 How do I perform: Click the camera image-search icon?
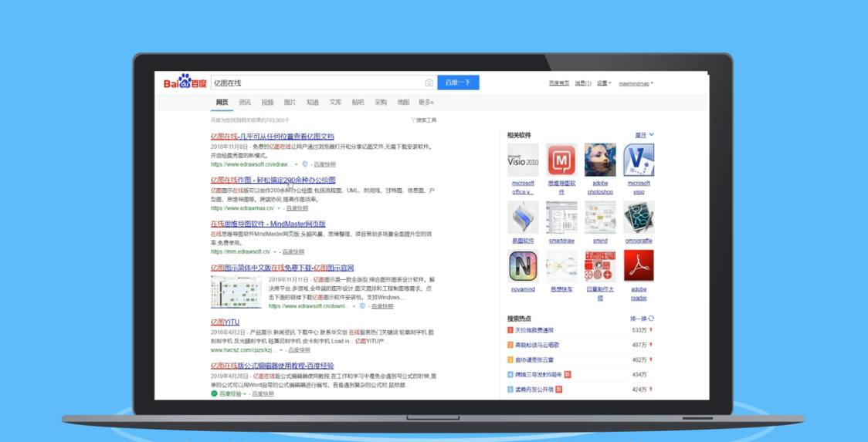pos(429,83)
